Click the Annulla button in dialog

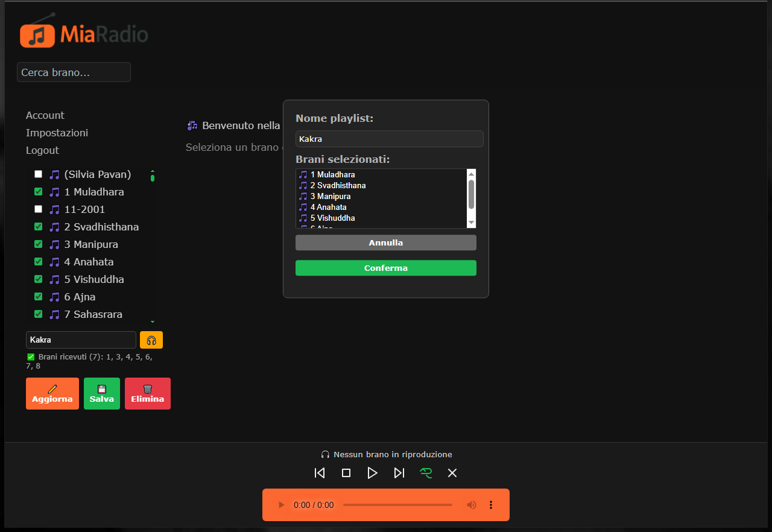[x=386, y=242]
